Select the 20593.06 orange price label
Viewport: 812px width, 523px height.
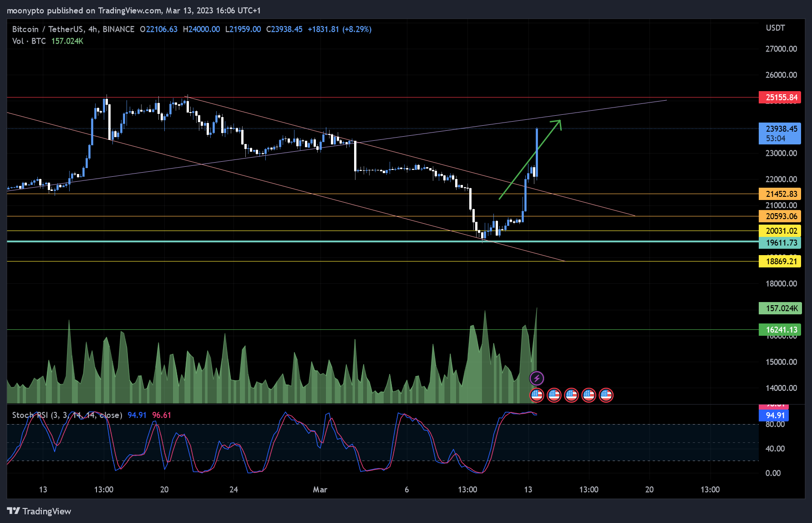[780, 216]
